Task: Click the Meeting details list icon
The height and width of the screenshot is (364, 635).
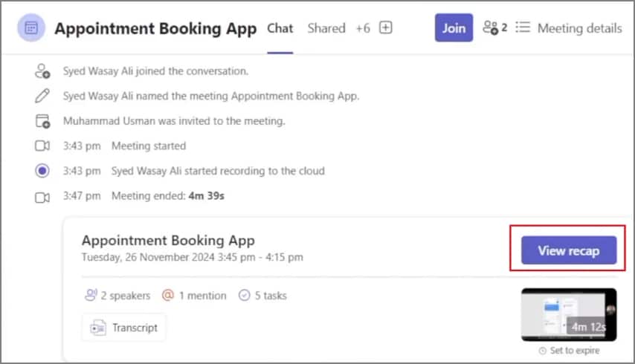Action: [523, 27]
